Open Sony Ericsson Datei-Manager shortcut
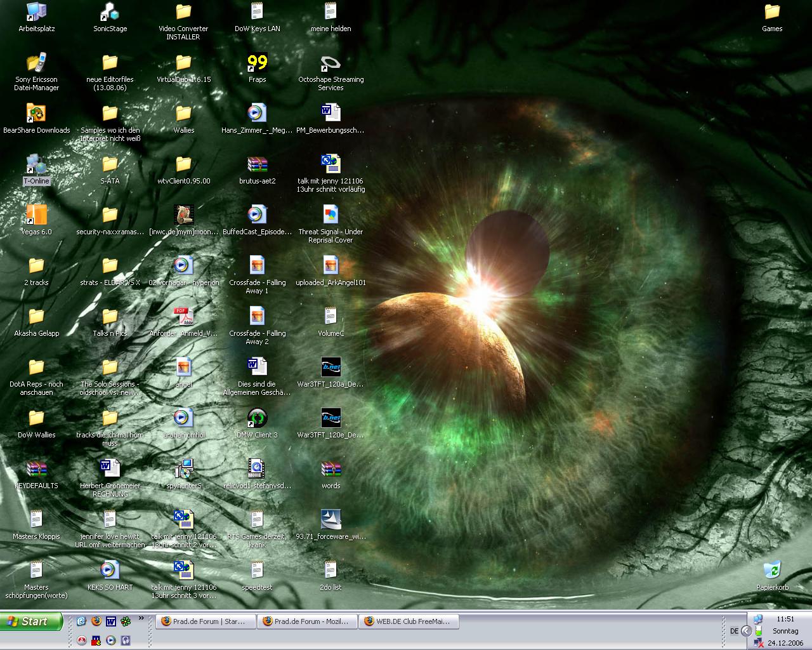Image resolution: width=812 pixels, height=650 pixels. tap(36, 63)
